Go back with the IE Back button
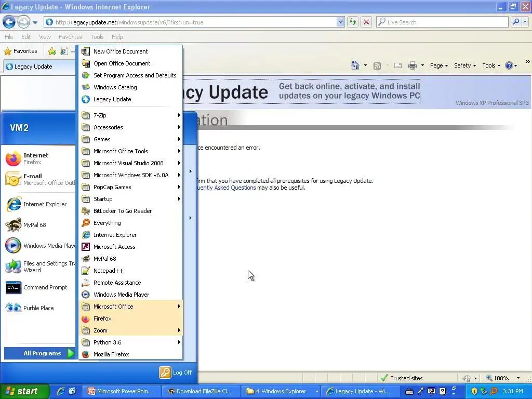The image size is (532, 399). [9, 22]
